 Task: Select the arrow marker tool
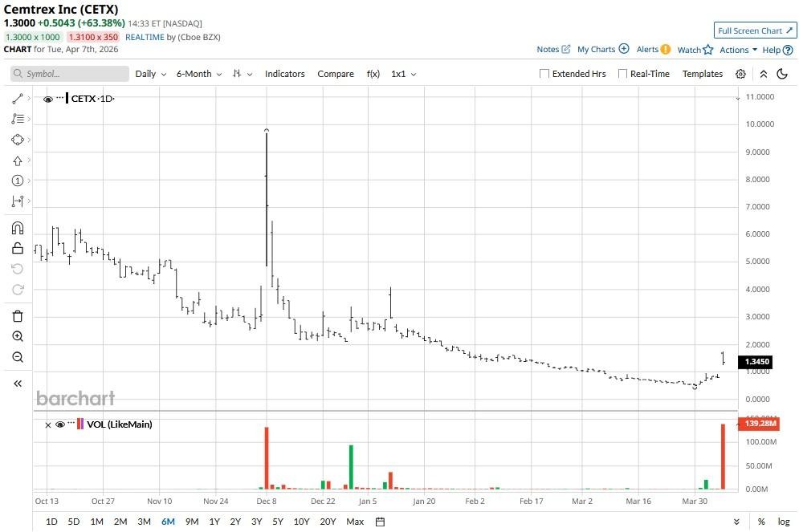coord(18,160)
